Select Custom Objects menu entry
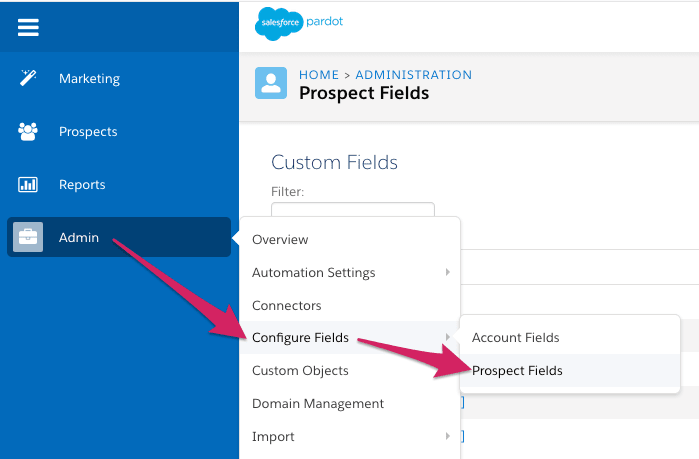Viewport: 699px width, 459px height. click(350, 370)
